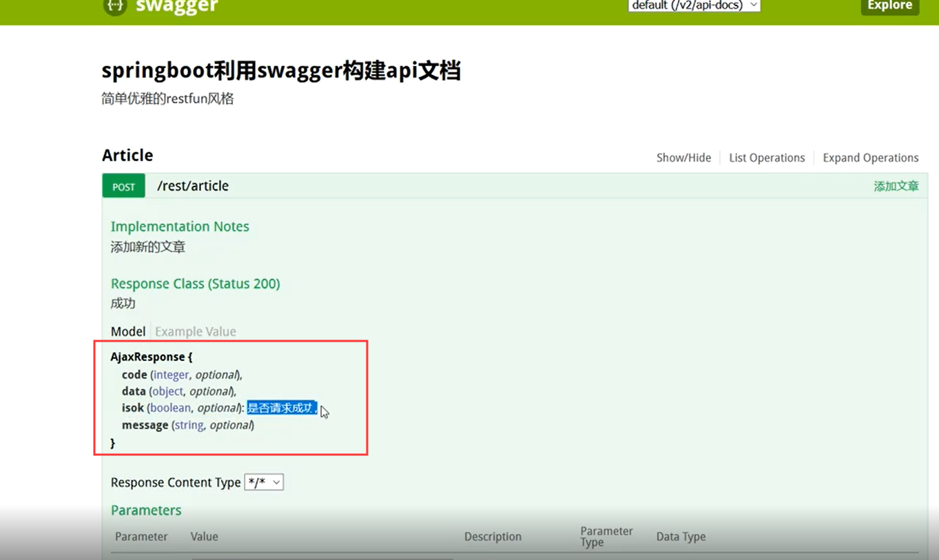Screen dimensions: 939x560
Task: Click the 添加新的文章 note text
Action: click(148, 247)
